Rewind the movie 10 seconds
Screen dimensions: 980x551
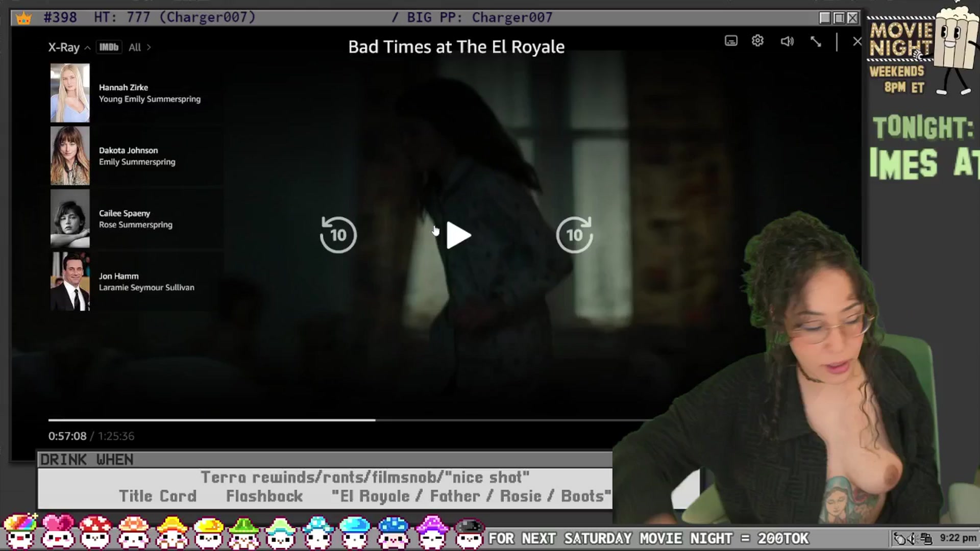click(338, 235)
